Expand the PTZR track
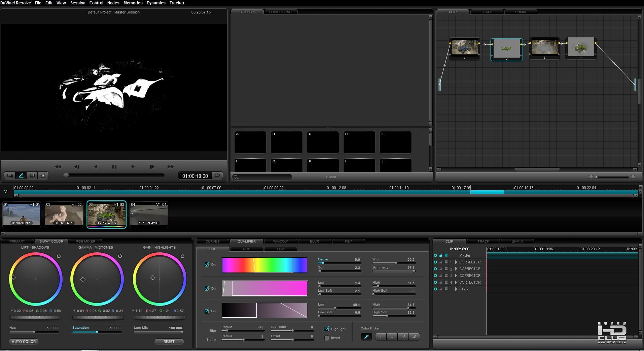Screen dimensions: 644x351 pos(456,289)
